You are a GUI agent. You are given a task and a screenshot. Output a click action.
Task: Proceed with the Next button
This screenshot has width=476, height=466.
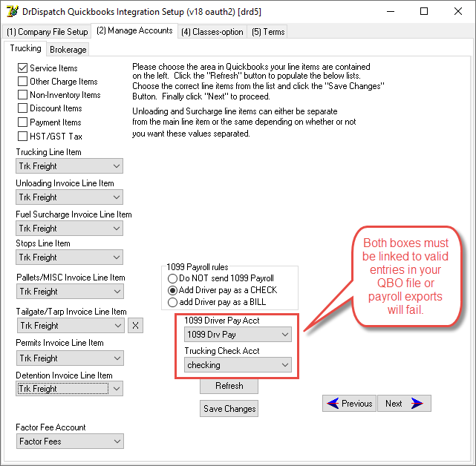[405, 403]
